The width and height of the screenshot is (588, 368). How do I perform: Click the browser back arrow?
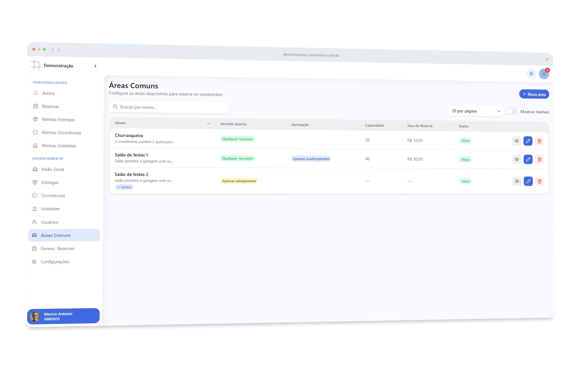(x=52, y=49)
